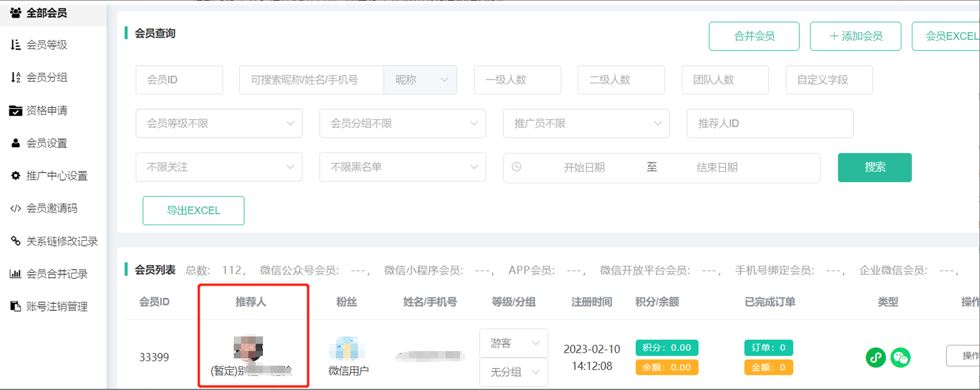The width and height of the screenshot is (980, 390).
Task: Open the 不限黑名单 dropdown
Action: 402,167
